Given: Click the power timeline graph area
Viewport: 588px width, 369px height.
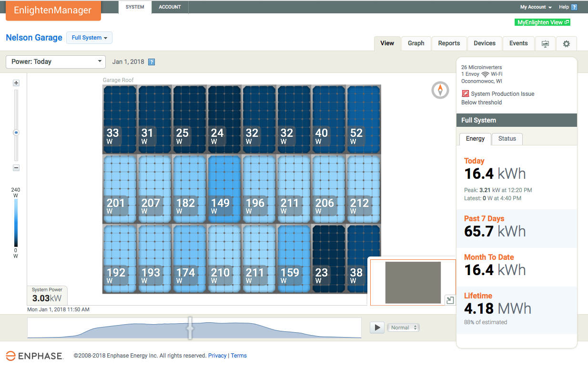Looking at the screenshot, I should click(194, 328).
